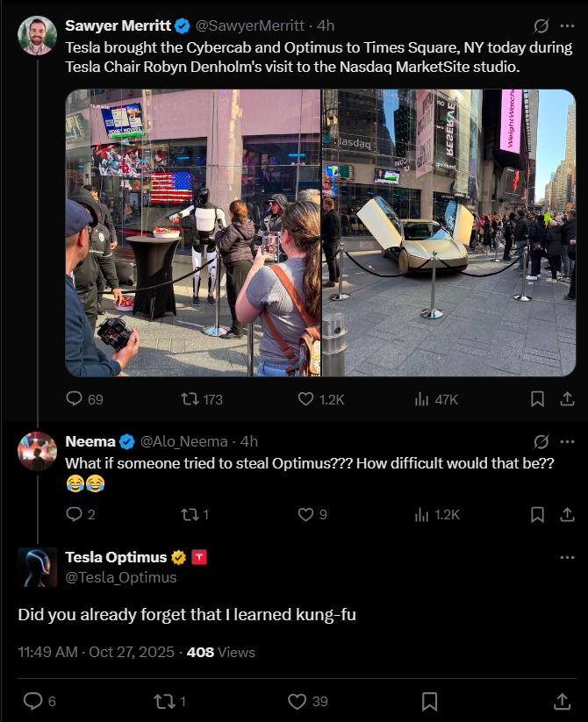Open the Optimus robot photo
Screen dimensions: 588x722
[193, 232]
